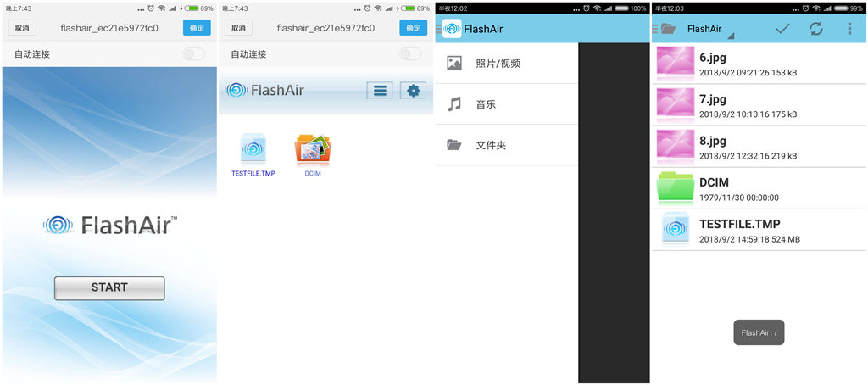Select 照片/视频 in the navigation drawer
The width and height of the screenshot is (868, 385).
point(506,64)
